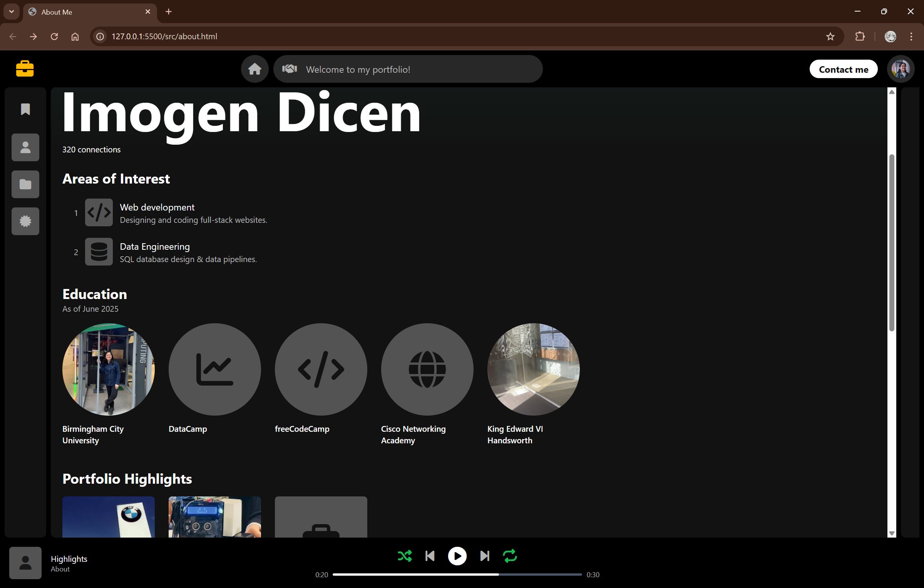Open the Chrome three-dot menu

click(x=911, y=37)
